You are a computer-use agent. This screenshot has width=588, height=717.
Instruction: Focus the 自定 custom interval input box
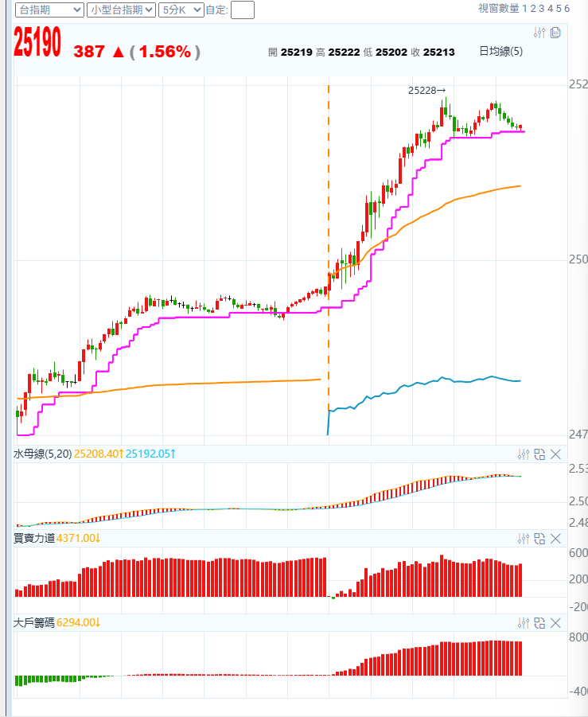point(242,10)
